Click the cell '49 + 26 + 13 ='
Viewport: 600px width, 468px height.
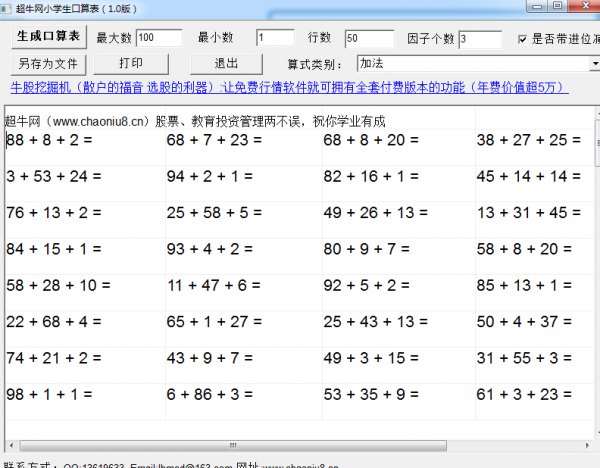(x=399, y=220)
